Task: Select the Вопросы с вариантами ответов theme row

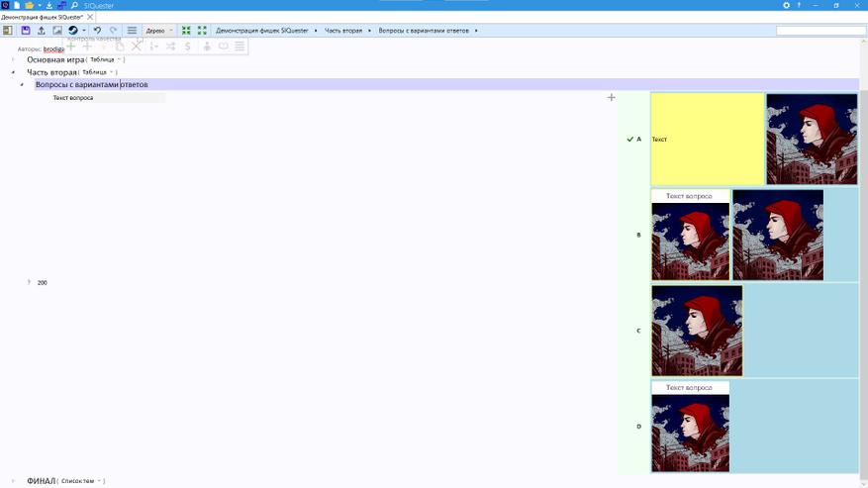Action: click(x=446, y=85)
